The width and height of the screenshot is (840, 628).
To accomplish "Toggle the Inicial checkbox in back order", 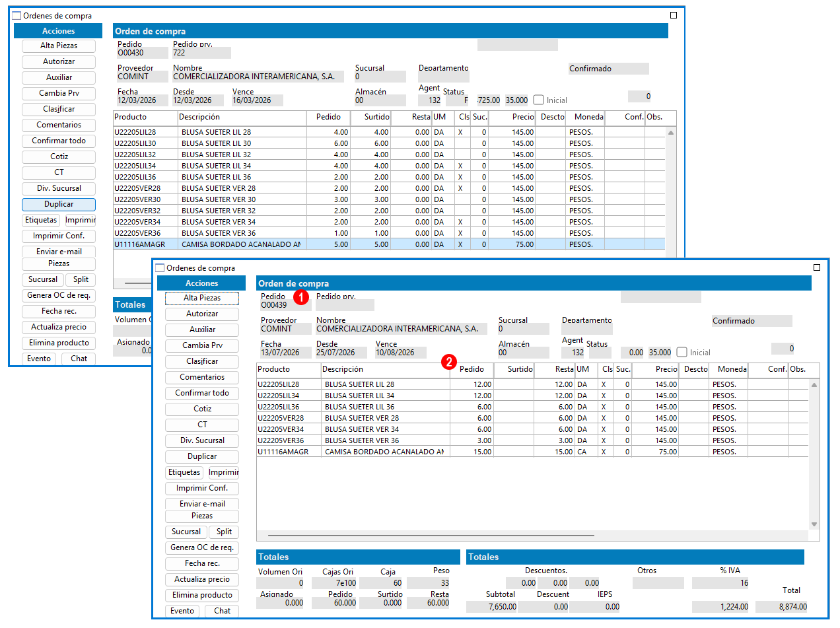I will pos(539,100).
